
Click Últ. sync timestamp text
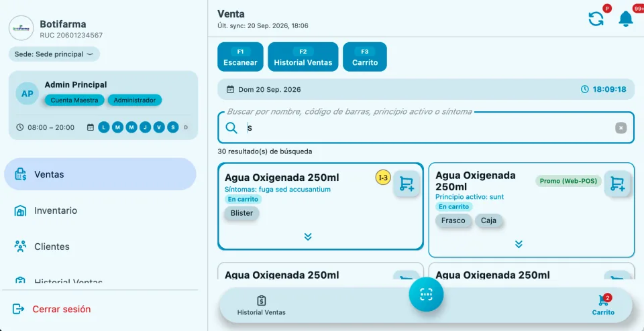pyautogui.click(x=263, y=26)
